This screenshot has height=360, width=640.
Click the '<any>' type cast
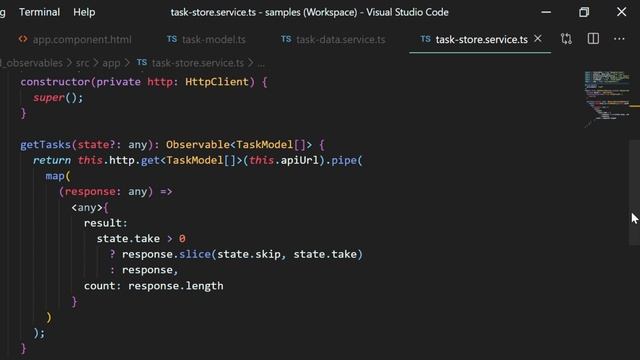pyautogui.click(x=87, y=207)
